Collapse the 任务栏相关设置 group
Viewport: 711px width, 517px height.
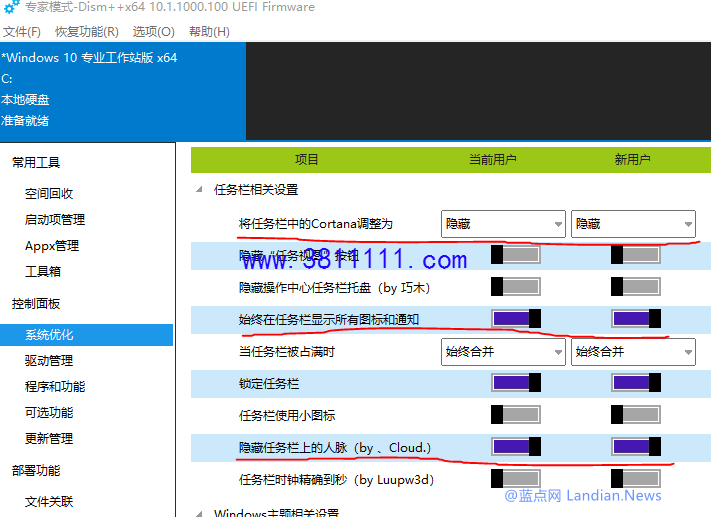[x=199, y=190]
